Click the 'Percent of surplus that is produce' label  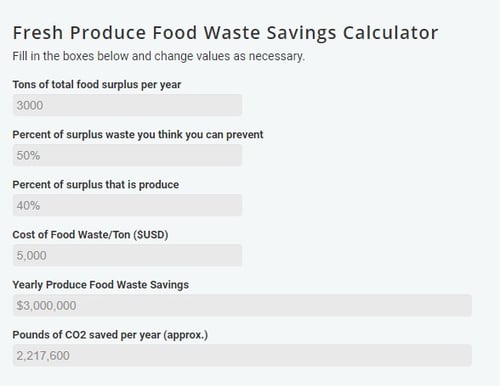pyautogui.click(x=96, y=185)
